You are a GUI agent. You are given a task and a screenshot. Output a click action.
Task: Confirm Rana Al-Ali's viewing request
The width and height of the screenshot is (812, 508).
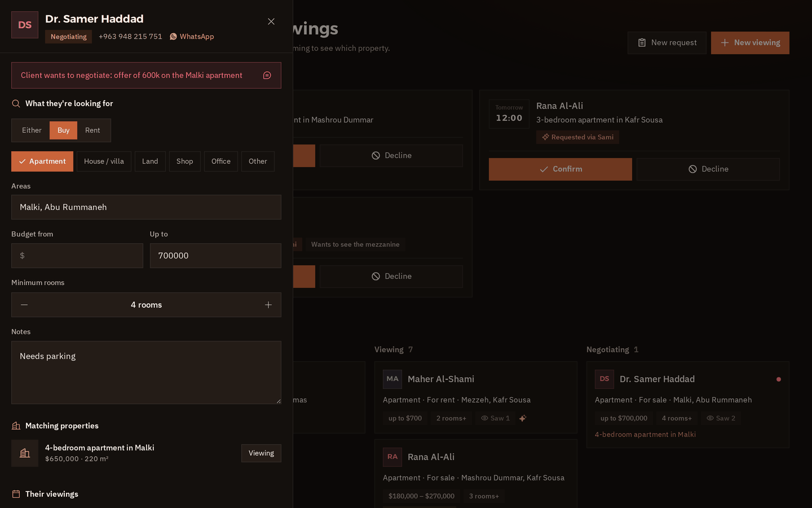[x=561, y=169]
